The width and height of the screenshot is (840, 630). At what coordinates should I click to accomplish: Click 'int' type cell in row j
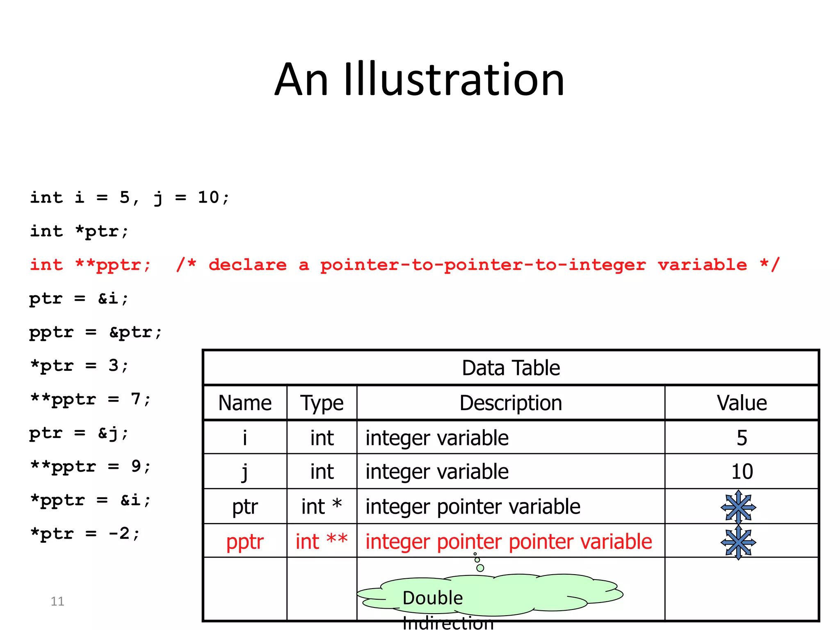pyautogui.click(x=322, y=471)
